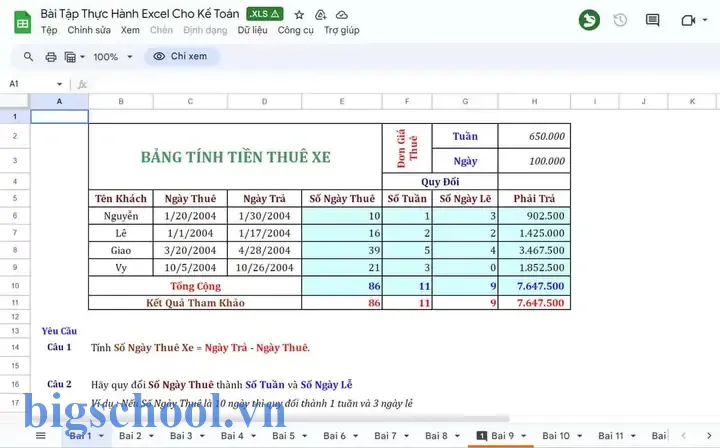Switch to the Bai 5 sheet tab
Image resolution: width=720 pixels, height=448 pixels.
click(x=283, y=436)
